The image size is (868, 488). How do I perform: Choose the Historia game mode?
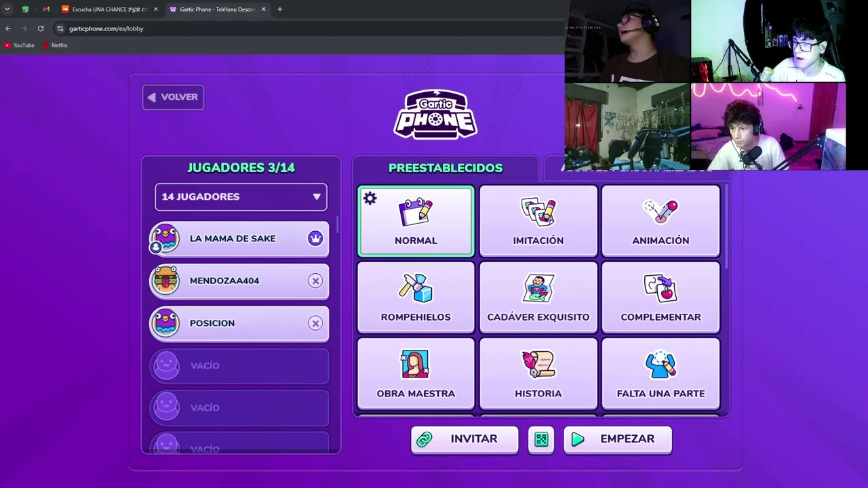(x=538, y=374)
